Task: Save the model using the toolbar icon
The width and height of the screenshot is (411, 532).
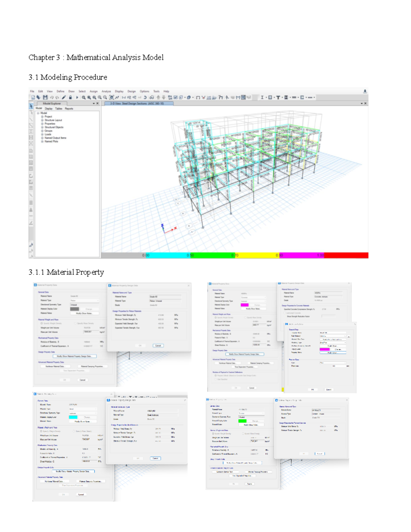Action: click(x=45, y=98)
